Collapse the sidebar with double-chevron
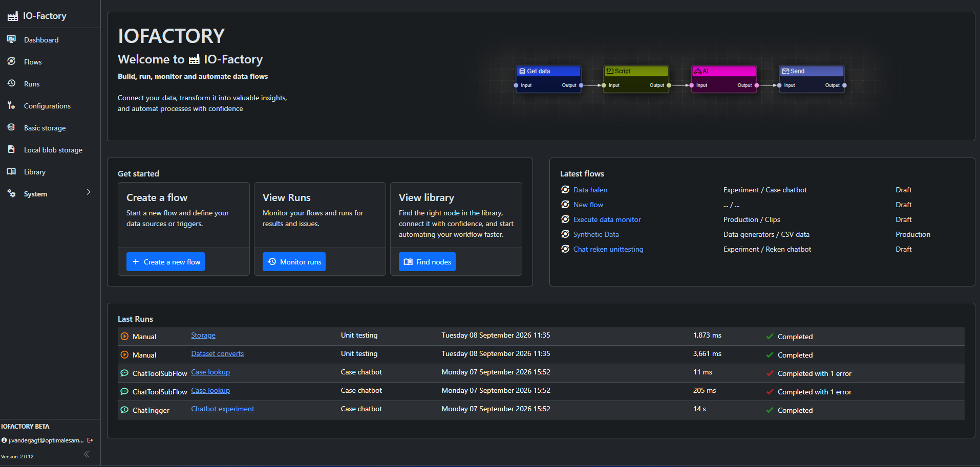The image size is (980, 467). (87, 454)
